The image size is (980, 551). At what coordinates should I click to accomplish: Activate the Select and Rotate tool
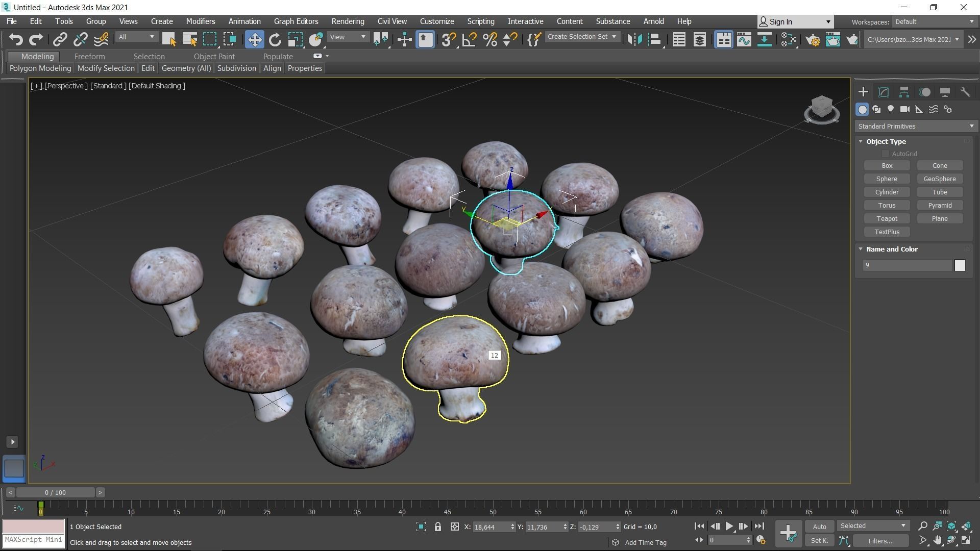275,39
